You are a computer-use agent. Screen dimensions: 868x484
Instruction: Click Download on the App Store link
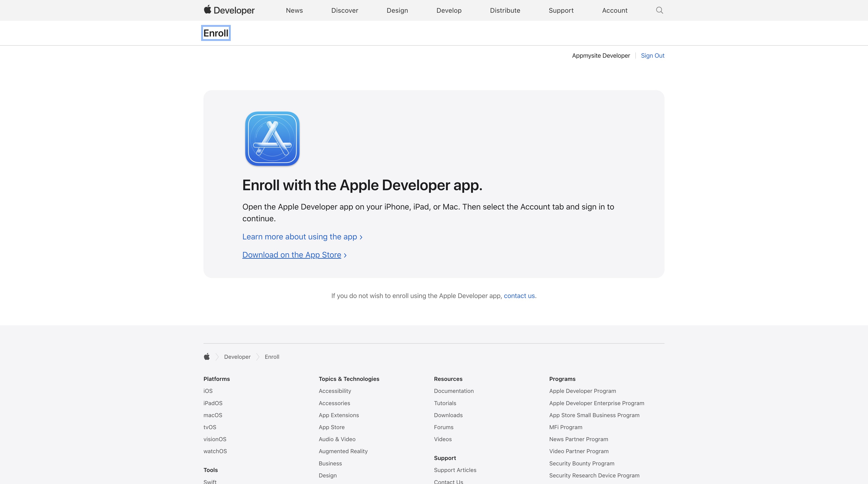pyautogui.click(x=295, y=255)
